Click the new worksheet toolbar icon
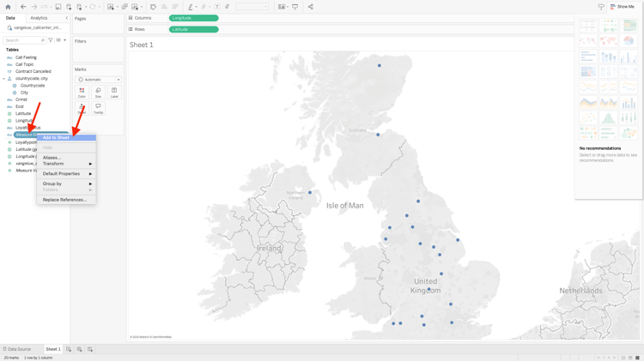This screenshot has width=644, height=361. pos(111,7)
